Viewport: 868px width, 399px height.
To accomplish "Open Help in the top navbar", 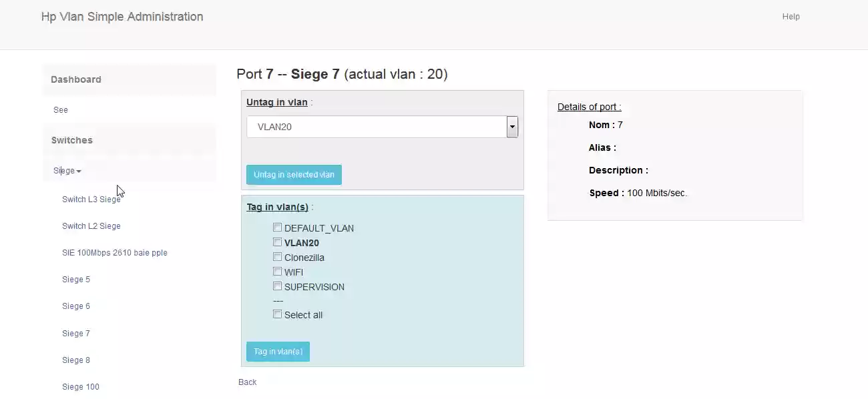I will (791, 17).
